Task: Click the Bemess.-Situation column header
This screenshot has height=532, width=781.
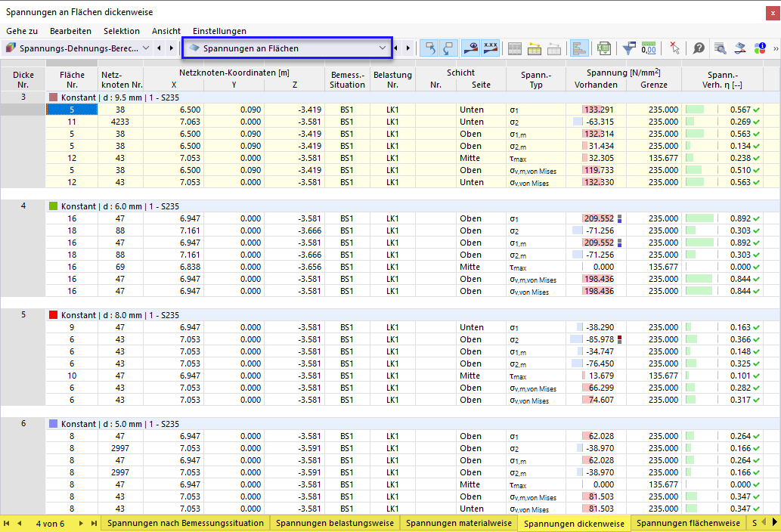Action: 347,79
